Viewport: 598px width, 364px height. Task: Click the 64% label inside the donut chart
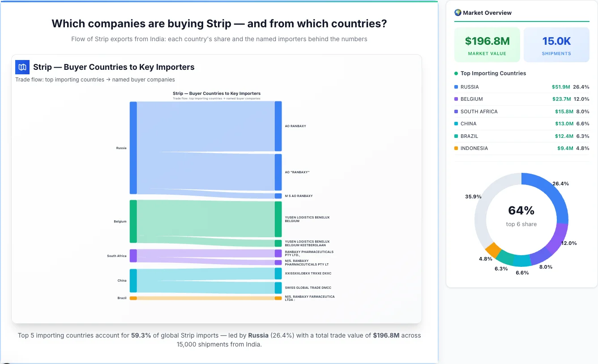pyautogui.click(x=521, y=210)
